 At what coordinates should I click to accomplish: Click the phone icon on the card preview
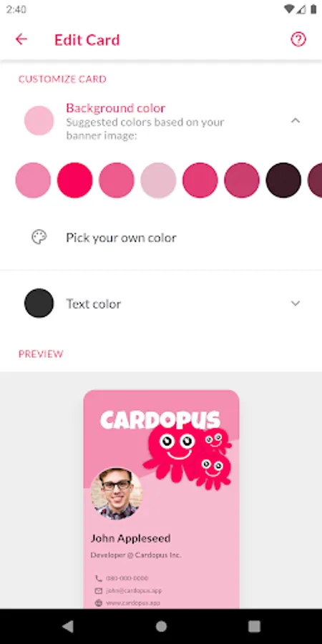99,578
